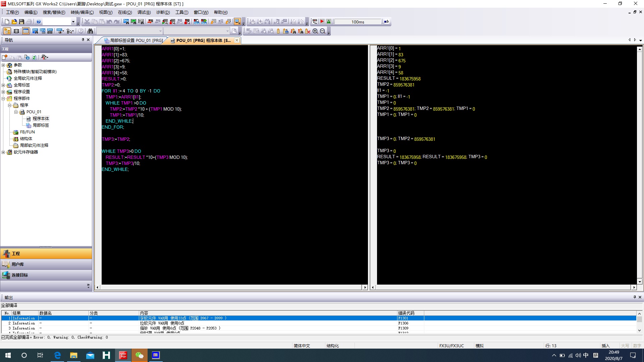Click the blue help question icon
Viewport: 644px width, 362px height.
point(39,22)
